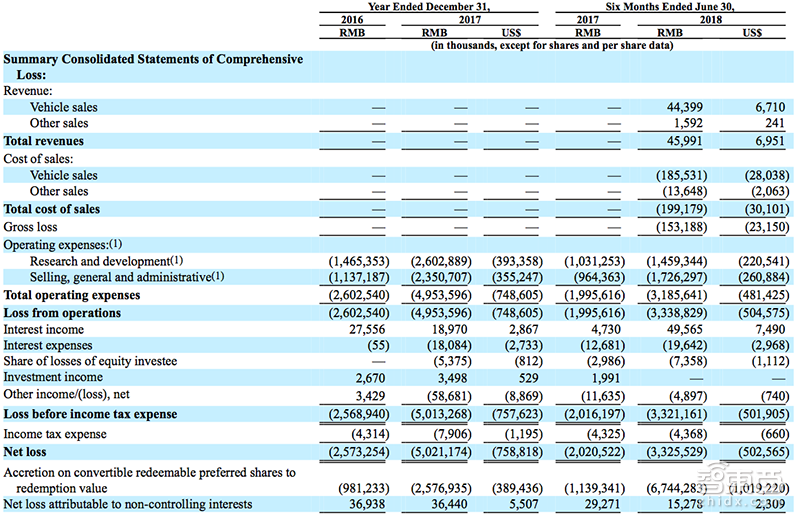Select total operating expenses value (3,185,641)
This screenshot has height=520, width=800.
(x=677, y=295)
